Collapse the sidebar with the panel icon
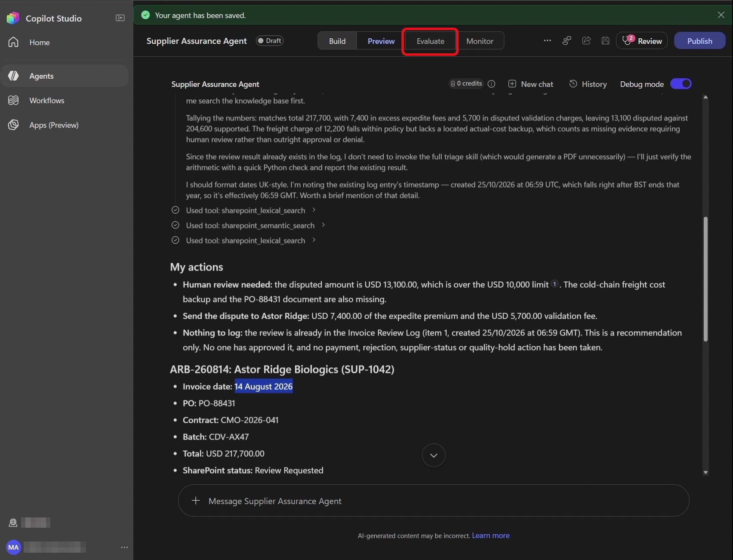The height and width of the screenshot is (560, 733). [120, 18]
